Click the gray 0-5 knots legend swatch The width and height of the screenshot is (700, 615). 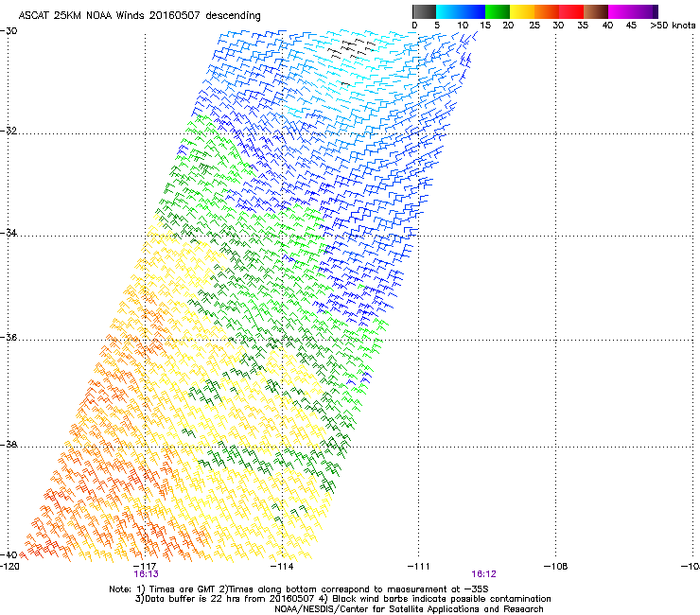pos(424,11)
